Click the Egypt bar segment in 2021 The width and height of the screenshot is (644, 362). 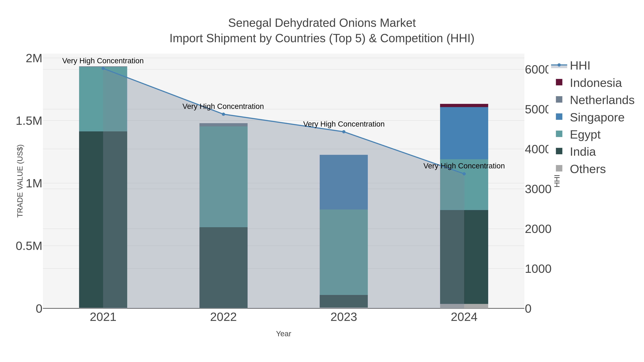(x=103, y=99)
